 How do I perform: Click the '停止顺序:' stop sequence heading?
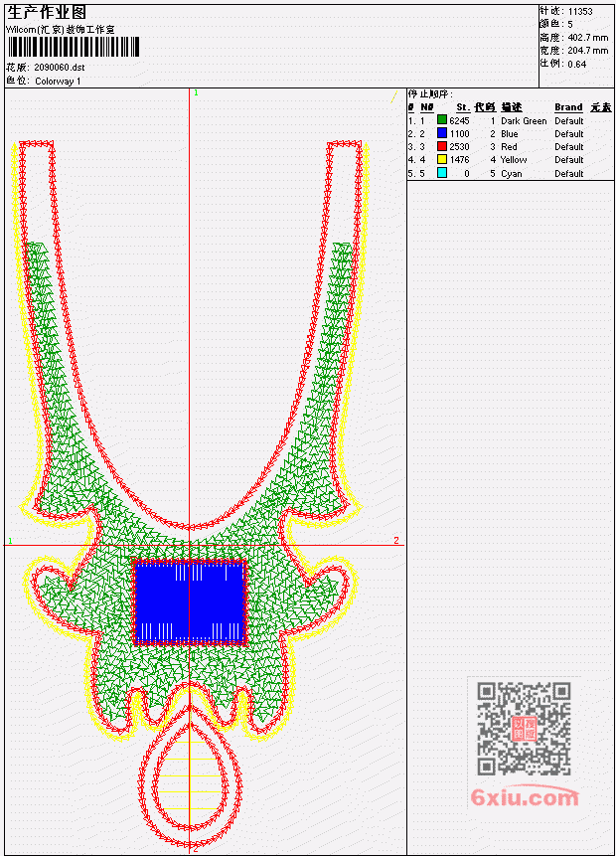(x=430, y=93)
